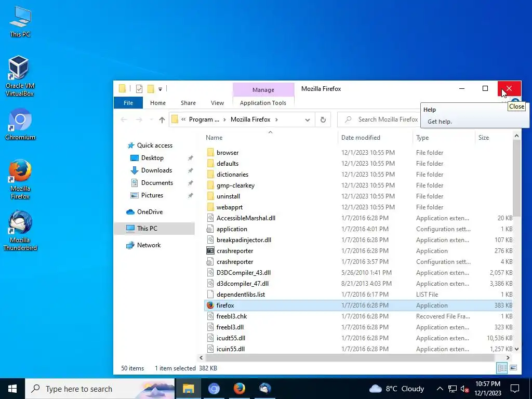
Task: Switch to large icons view layout
Action: (513, 368)
